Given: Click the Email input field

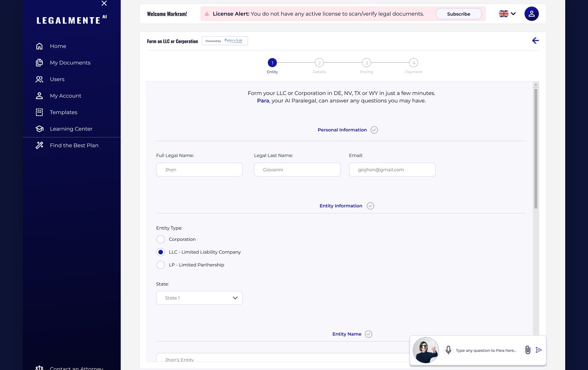Looking at the screenshot, I should [x=392, y=170].
